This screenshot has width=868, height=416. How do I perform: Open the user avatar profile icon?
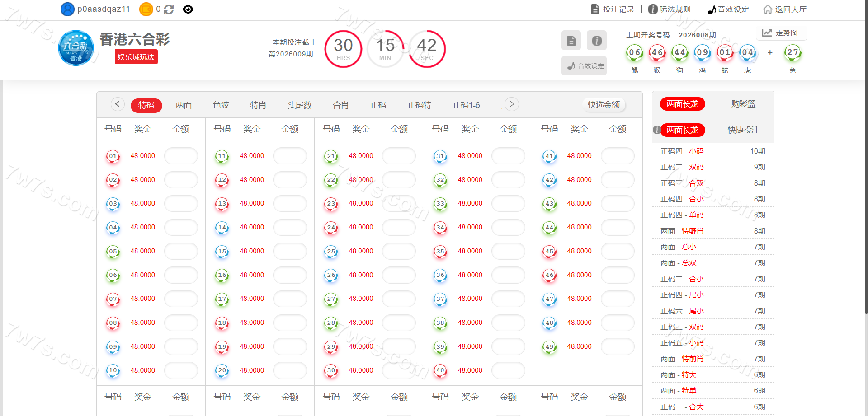click(x=67, y=9)
